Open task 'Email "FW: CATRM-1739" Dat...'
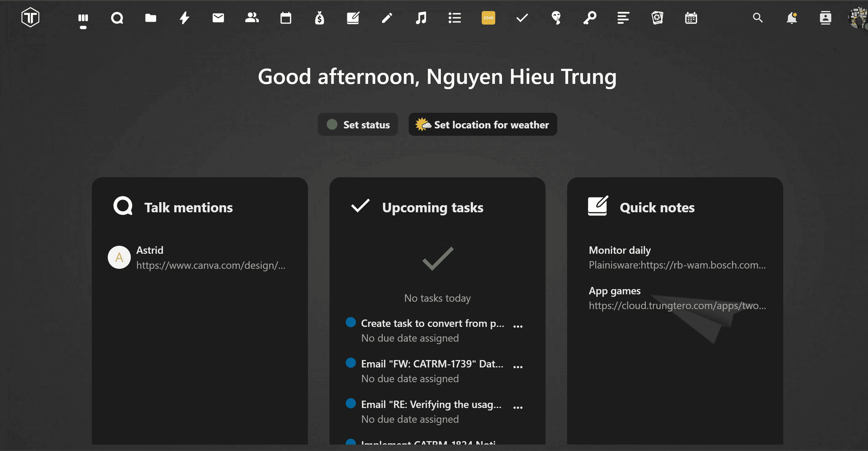This screenshot has height=451, width=868. (x=432, y=364)
